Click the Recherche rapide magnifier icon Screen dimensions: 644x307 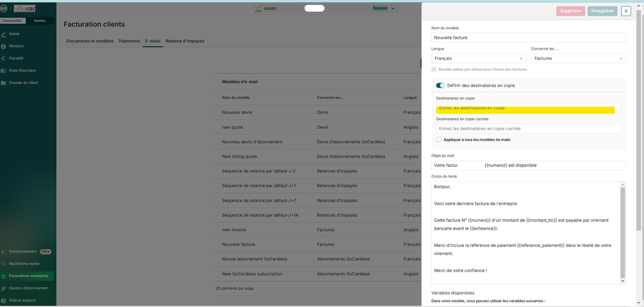click(4, 264)
